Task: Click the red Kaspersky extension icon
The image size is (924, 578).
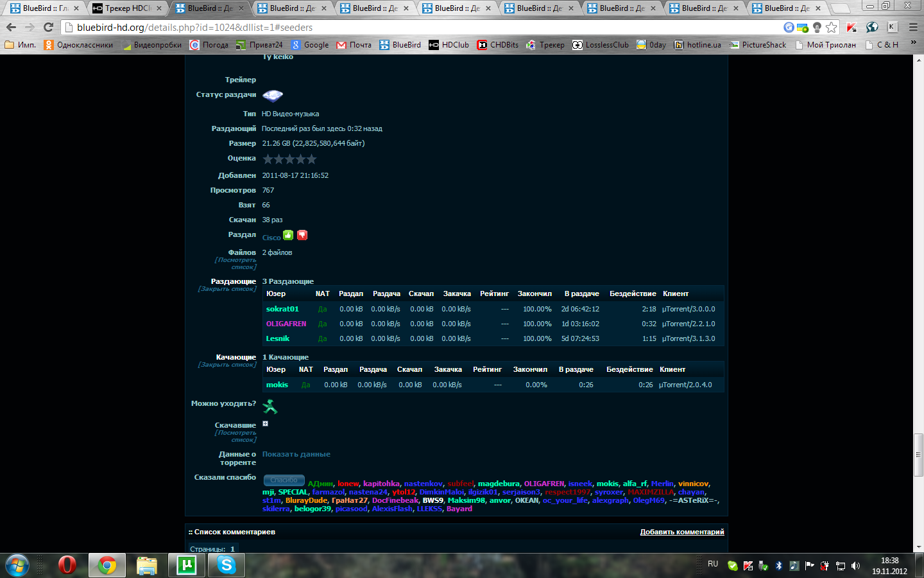Action: tap(851, 27)
